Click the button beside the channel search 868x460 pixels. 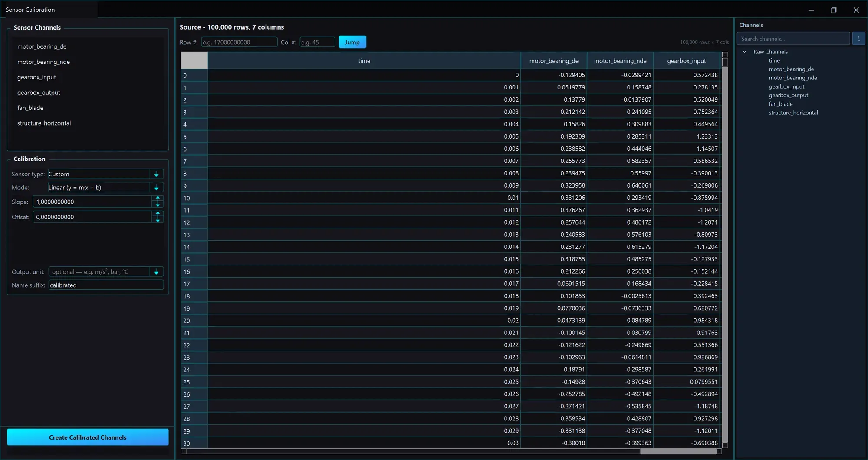pyautogui.click(x=858, y=39)
